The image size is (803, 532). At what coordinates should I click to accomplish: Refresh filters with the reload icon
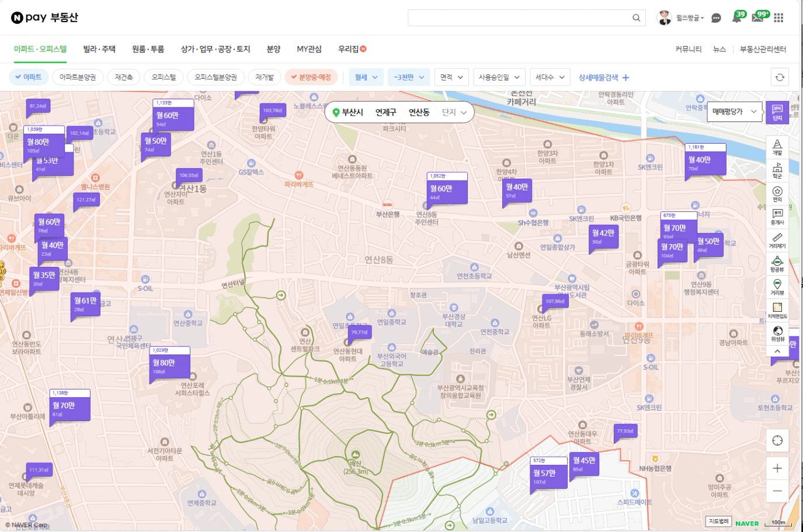coord(780,77)
